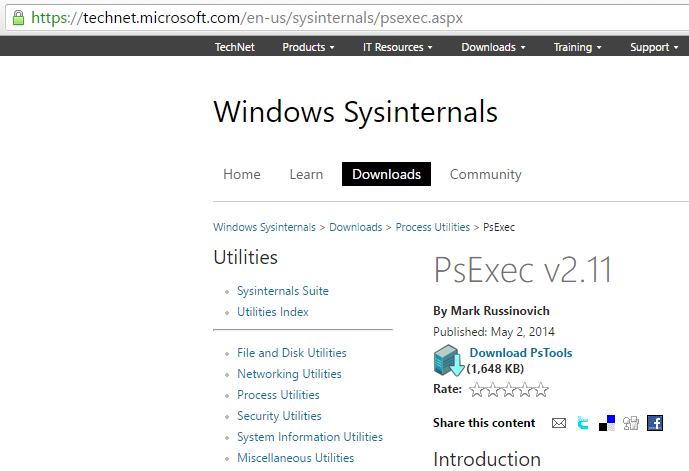The height and width of the screenshot is (471, 689).
Task: Share this page via email icon
Action: point(559,423)
